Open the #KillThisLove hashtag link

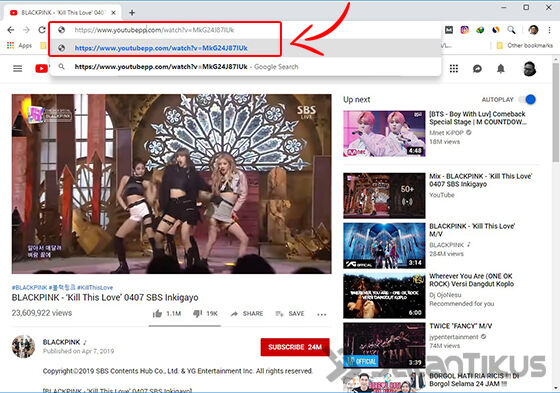coord(95,288)
